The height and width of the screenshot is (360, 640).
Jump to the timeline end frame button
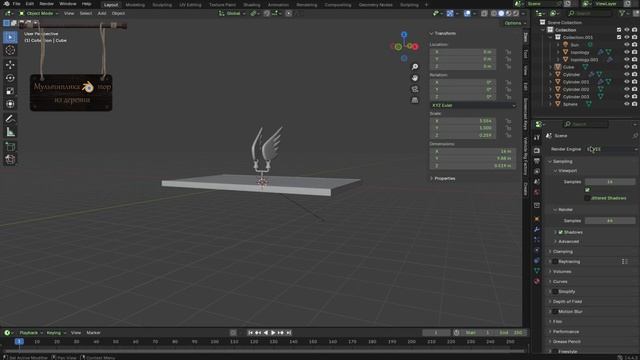pyautogui.click(x=289, y=333)
